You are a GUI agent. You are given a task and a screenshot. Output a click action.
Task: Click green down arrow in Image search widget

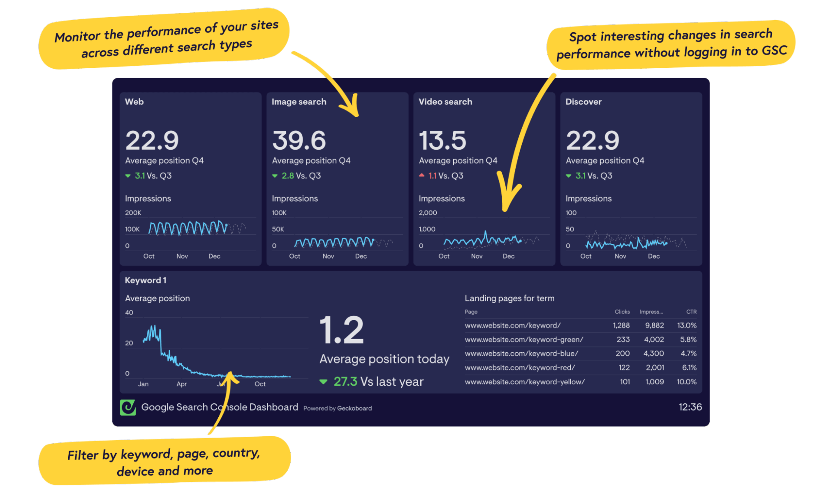point(275,176)
